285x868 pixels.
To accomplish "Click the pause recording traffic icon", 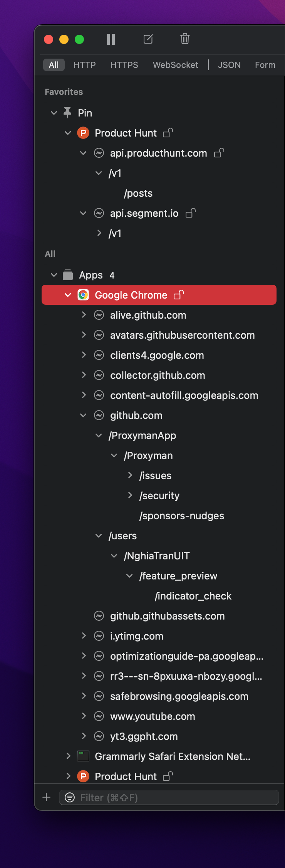I will 111,39.
